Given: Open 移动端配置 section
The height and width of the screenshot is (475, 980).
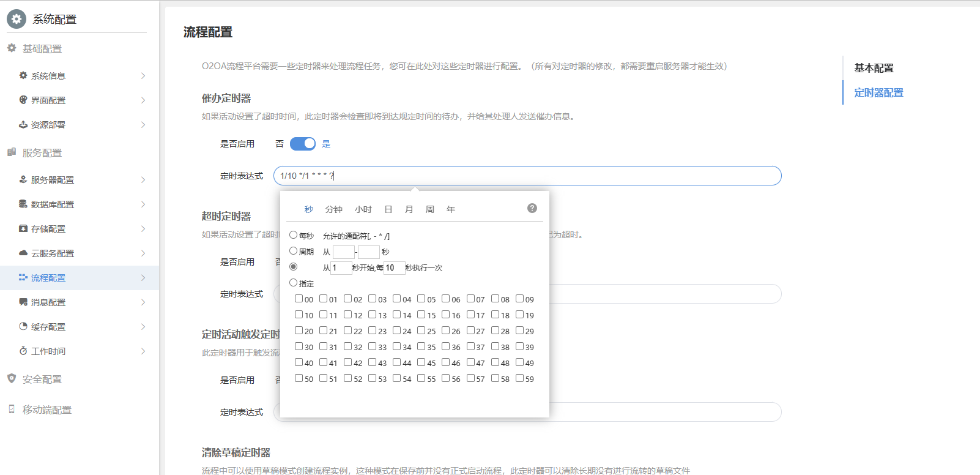Looking at the screenshot, I should coord(47,410).
